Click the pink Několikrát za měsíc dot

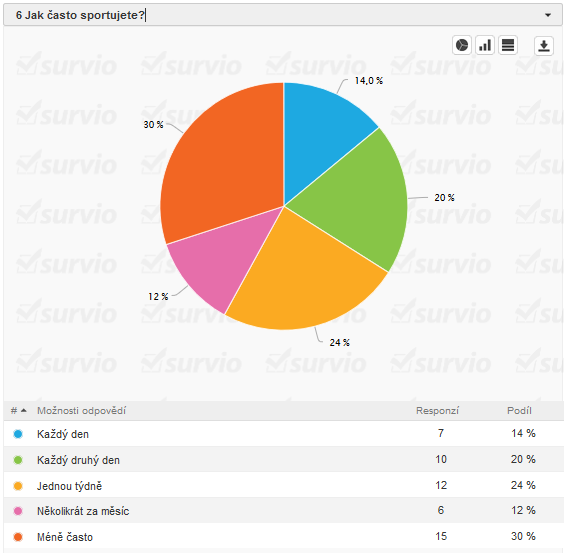pos(18,511)
